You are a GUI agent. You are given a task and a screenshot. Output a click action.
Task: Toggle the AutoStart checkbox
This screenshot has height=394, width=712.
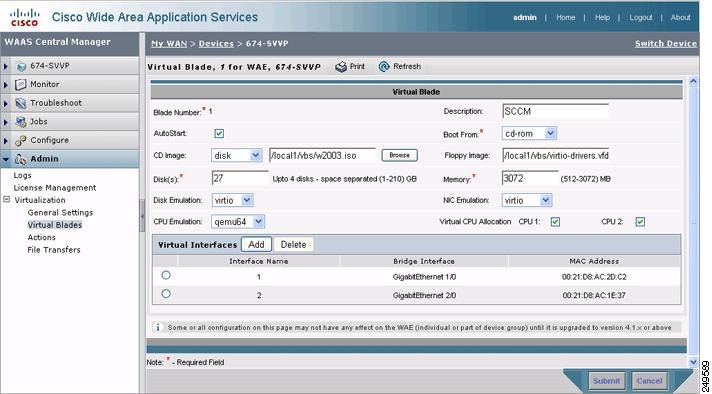tap(219, 134)
